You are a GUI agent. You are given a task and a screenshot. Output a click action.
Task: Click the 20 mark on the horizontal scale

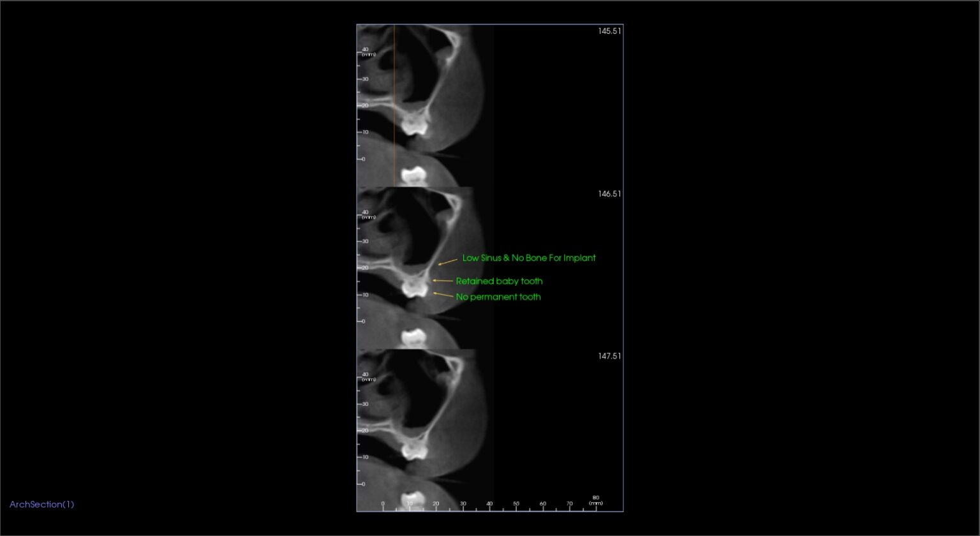point(436,502)
